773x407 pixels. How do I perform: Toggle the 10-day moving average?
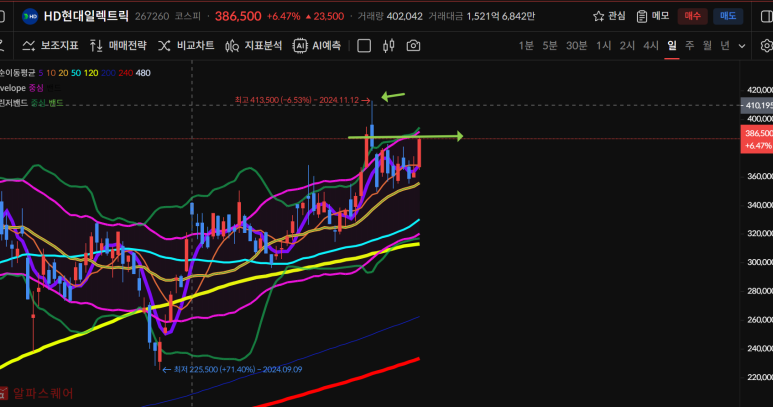tap(51, 73)
